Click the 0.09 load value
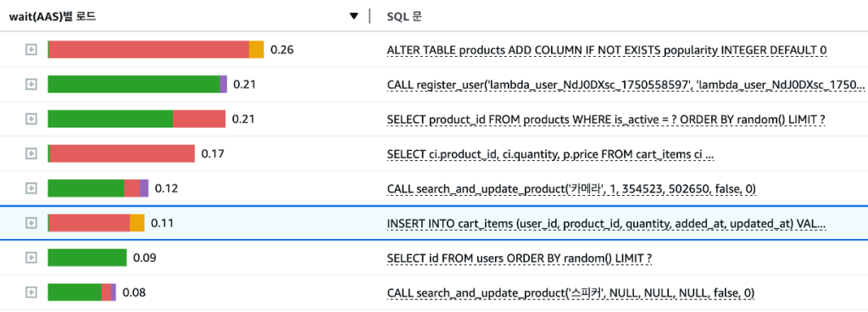Screen dimensions: 868x312 pyautogui.click(x=144, y=259)
